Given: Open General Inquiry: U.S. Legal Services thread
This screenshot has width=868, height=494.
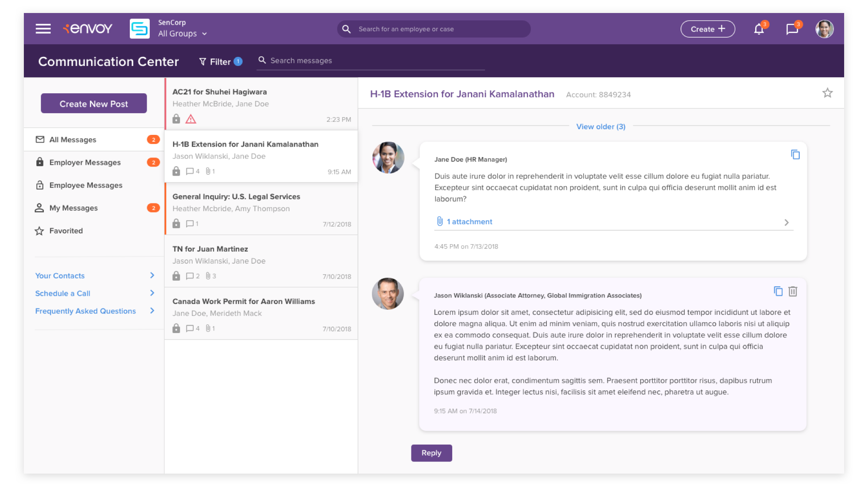Looking at the screenshot, I should point(261,209).
